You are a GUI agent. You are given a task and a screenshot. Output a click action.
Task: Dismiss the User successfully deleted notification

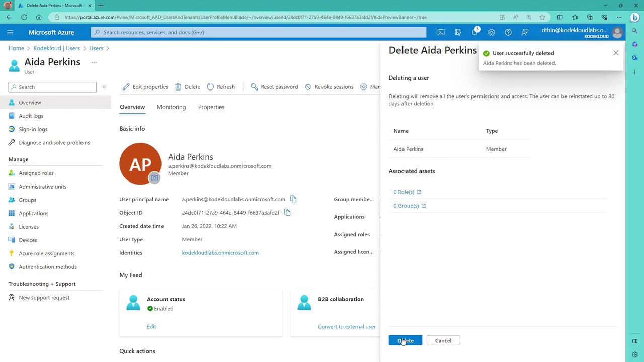616,53
